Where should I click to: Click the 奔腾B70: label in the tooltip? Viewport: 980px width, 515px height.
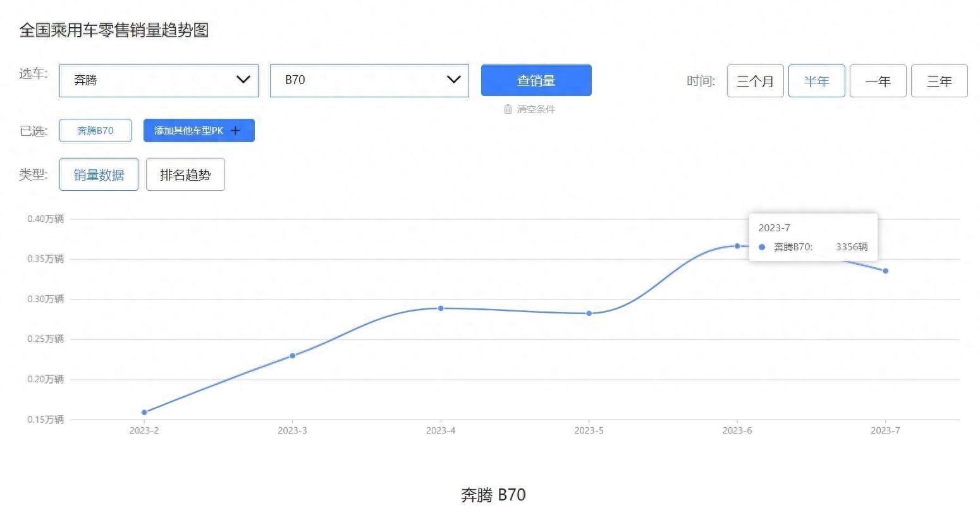pos(793,247)
